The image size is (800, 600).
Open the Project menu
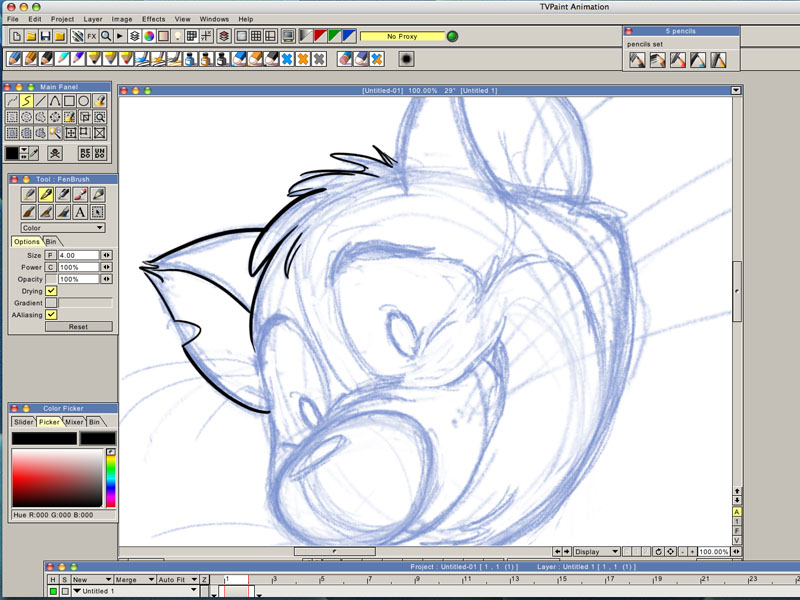[62, 19]
